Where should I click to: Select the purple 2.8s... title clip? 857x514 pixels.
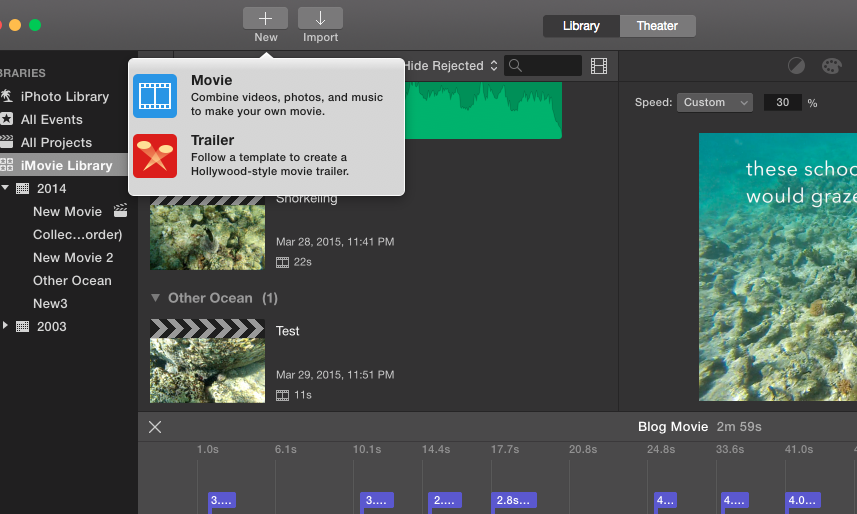click(514, 500)
